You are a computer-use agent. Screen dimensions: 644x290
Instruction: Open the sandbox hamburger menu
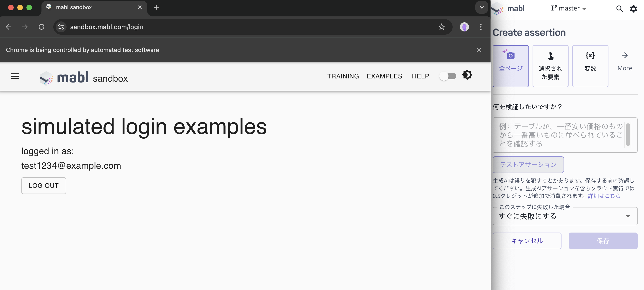(x=15, y=76)
